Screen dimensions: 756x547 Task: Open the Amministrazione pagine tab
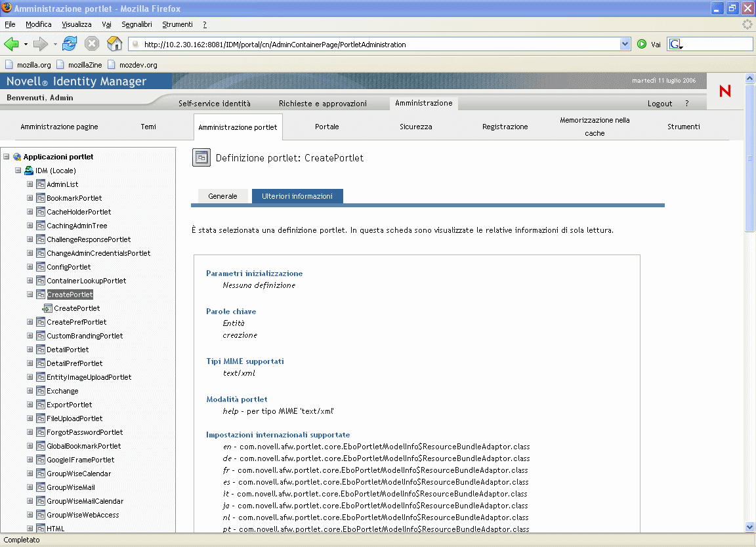coord(59,127)
